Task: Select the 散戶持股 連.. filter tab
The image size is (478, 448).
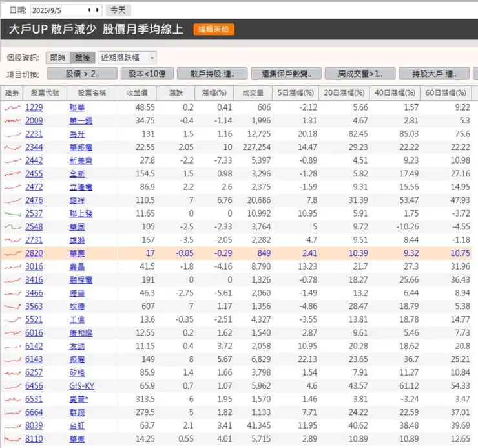Action: click(212, 74)
